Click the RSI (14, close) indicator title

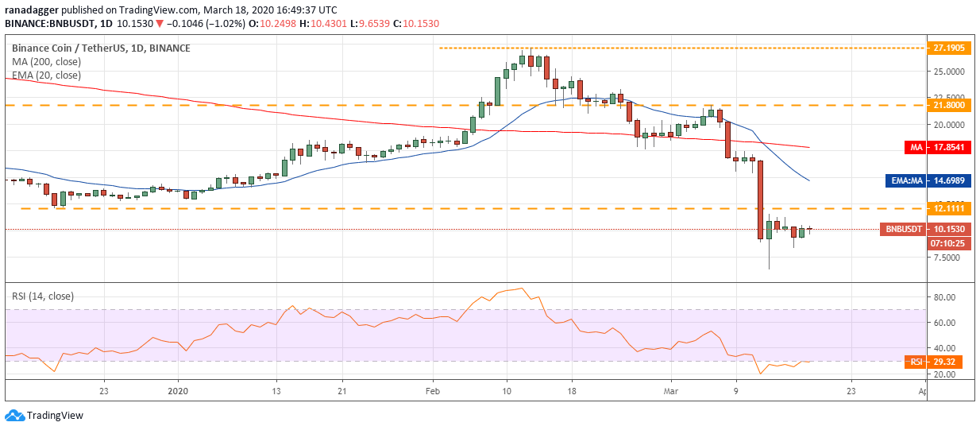42,296
